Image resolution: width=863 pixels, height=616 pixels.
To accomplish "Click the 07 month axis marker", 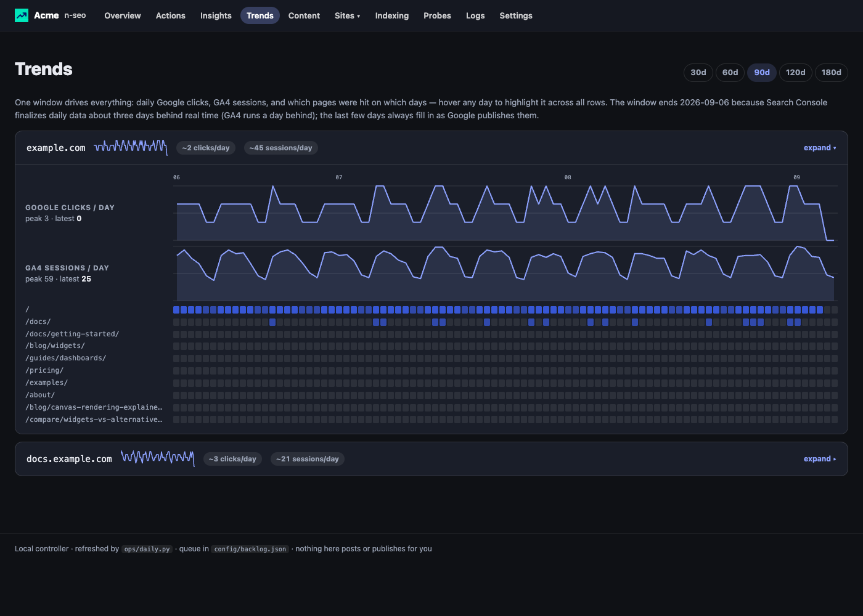I will 339,177.
